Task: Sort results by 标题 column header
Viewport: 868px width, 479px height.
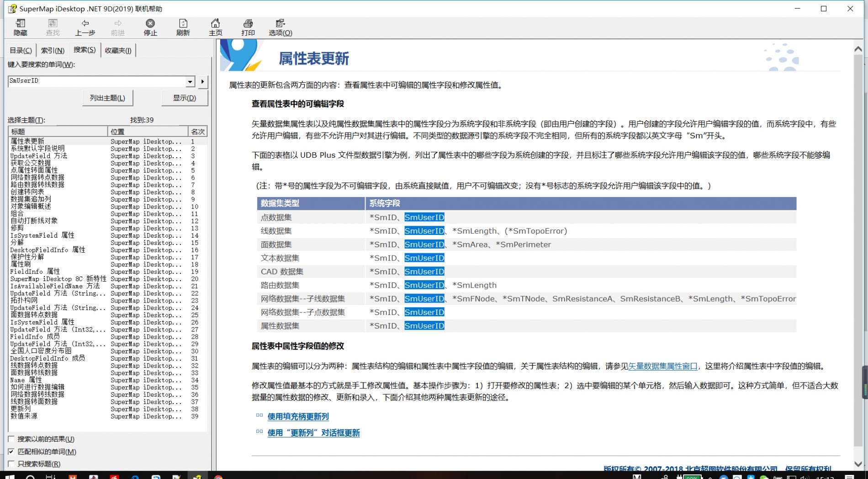Action: click(x=58, y=132)
